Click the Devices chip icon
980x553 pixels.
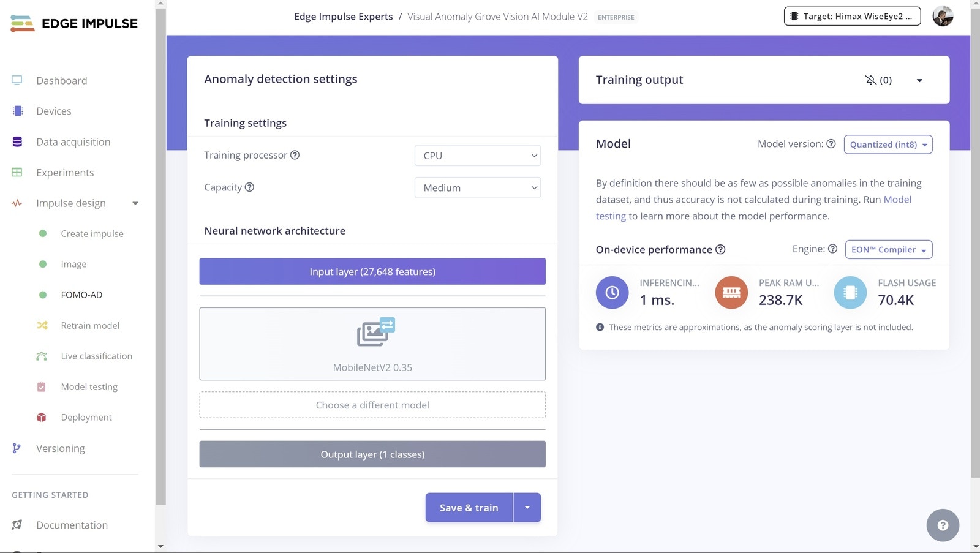pyautogui.click(x=18, y=111)
